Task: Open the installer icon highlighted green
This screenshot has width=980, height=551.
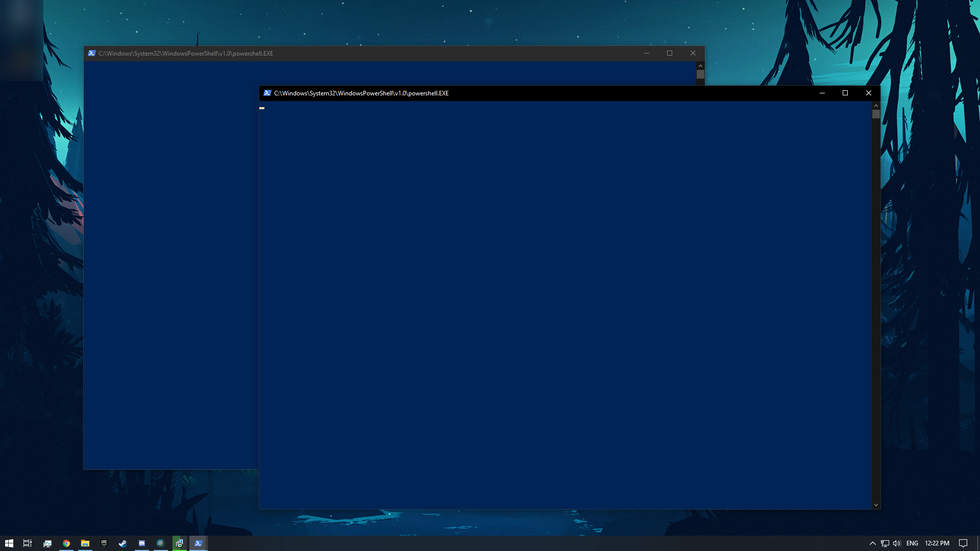Action: (180, 543)
